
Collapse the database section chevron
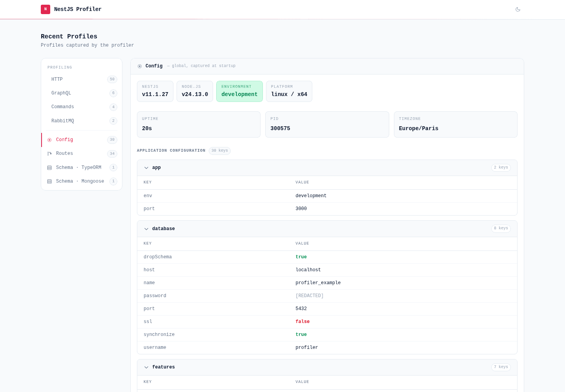pyautogui.click(x=146, y=229)
